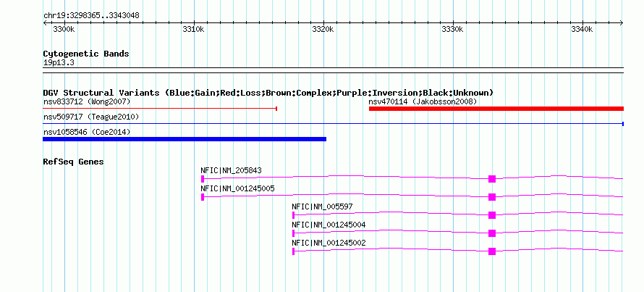Click the 3310k ruler mark
Image resolution: width=644 pixels, height=292 pixels.
pos(193,29)
